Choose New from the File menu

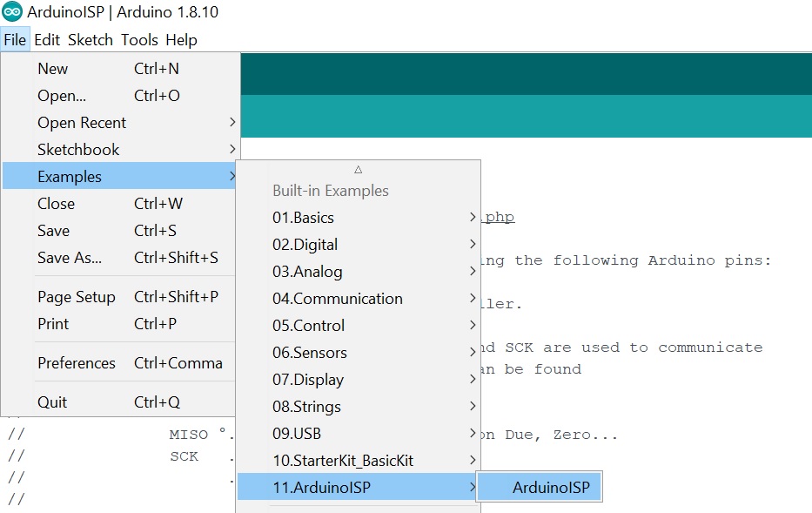(119, 69)
